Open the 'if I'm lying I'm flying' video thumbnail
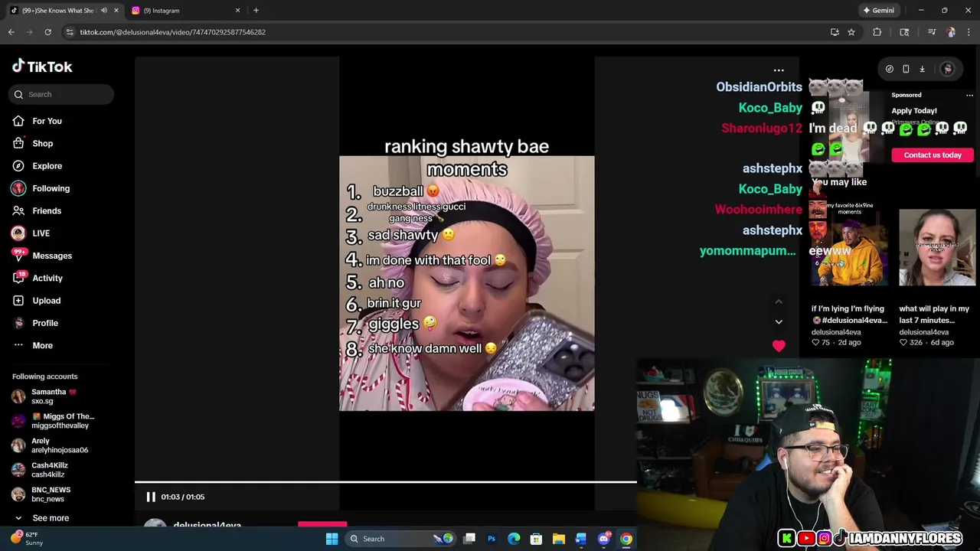This screenshot has height=551, width=980. pos(848,247)
